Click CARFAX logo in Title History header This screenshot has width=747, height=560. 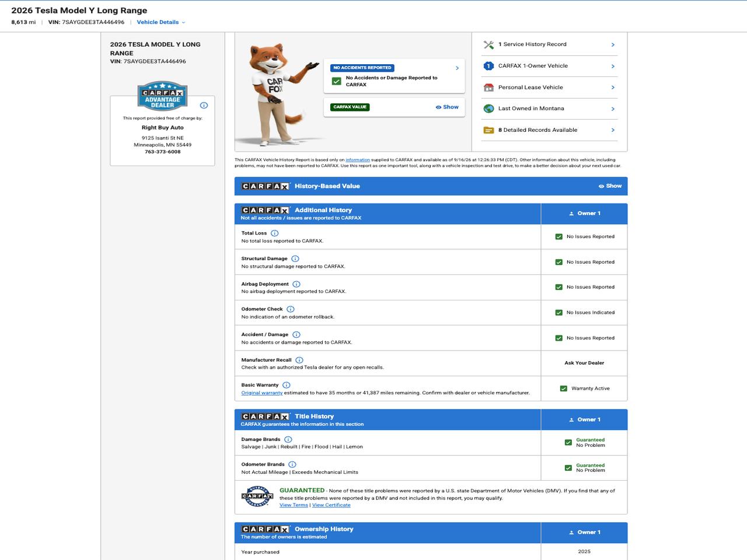pyautogui.click(x=266, y=416)
